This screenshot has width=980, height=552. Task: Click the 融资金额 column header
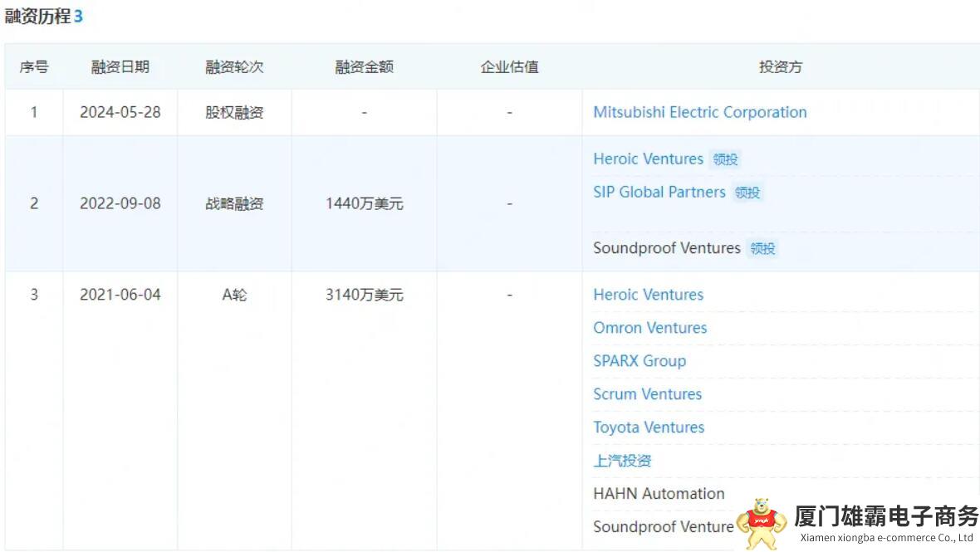click(364, 67)
